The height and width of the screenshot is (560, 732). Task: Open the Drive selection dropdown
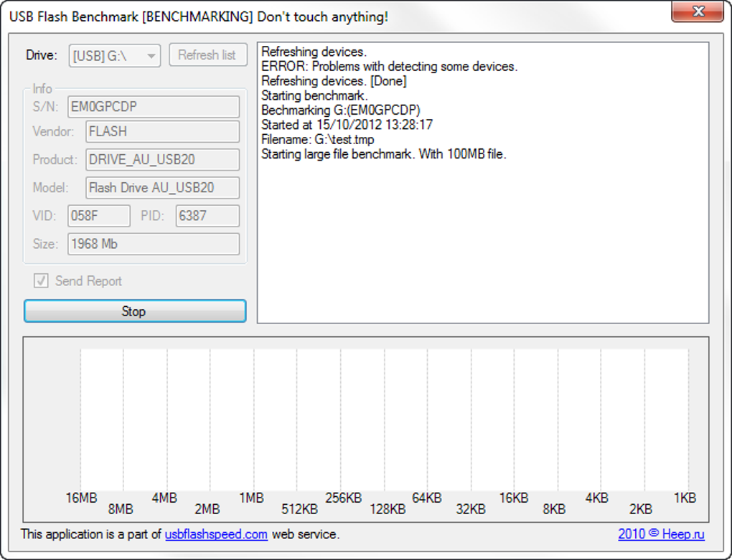pos(115,55)
